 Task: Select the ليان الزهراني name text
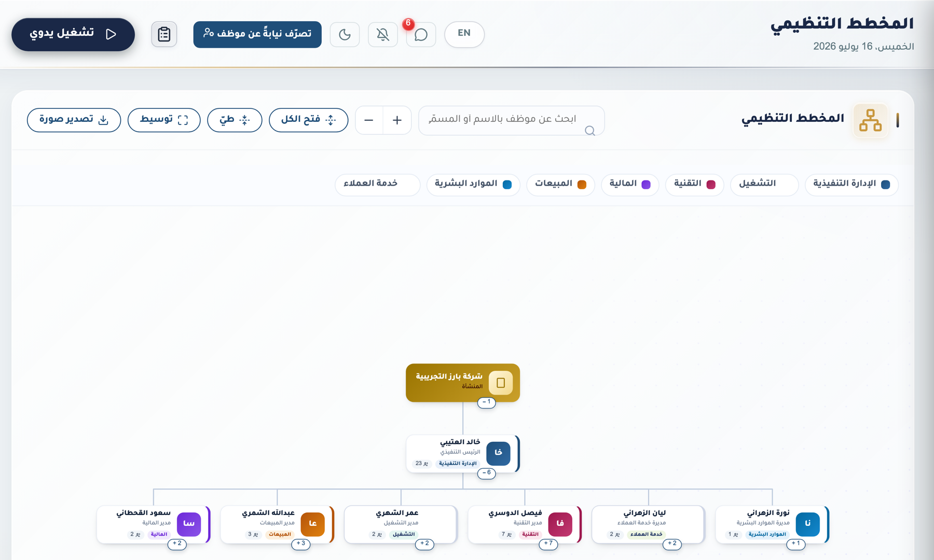644,513
